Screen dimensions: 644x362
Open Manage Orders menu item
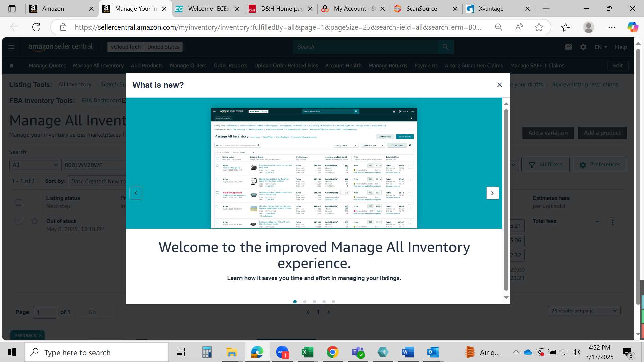coord(188,66)
